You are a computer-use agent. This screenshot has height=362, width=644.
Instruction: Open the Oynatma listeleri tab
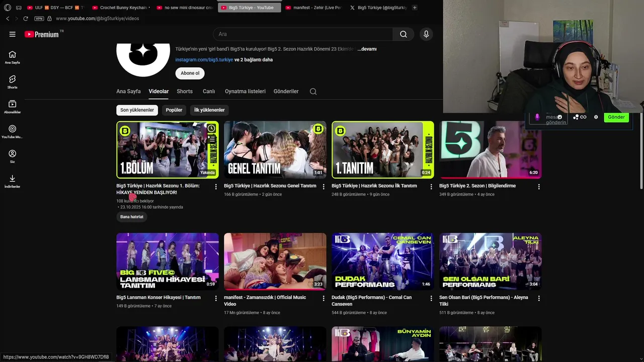pyautogui.click(x=245, y=92)
